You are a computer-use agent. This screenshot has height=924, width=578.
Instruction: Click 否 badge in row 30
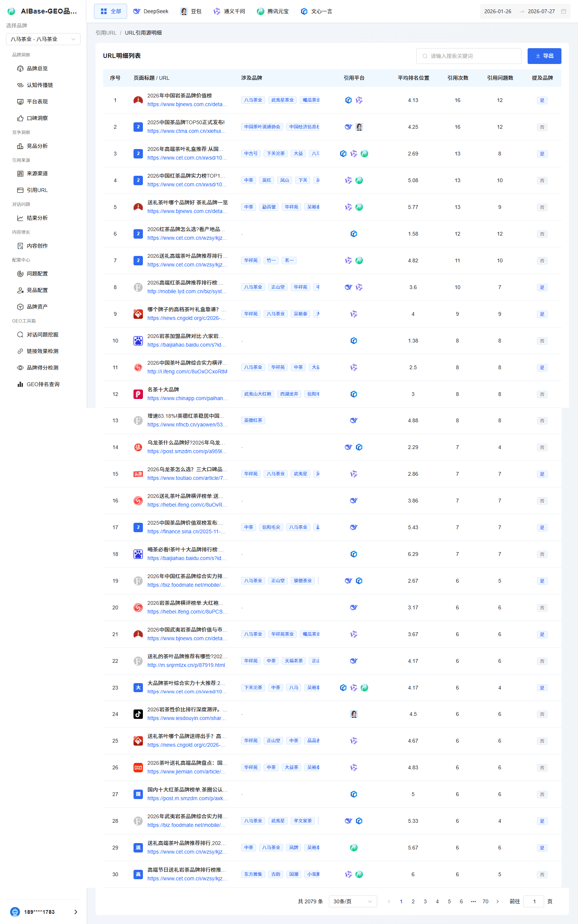pyautogui.click(x=542, y=875)
